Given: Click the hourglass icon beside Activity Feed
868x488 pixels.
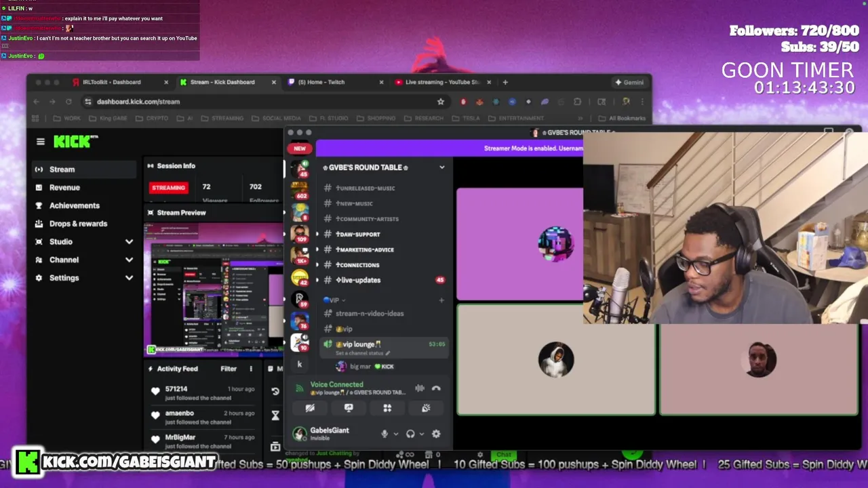Looking at the screenshot, I should [275, 415].
